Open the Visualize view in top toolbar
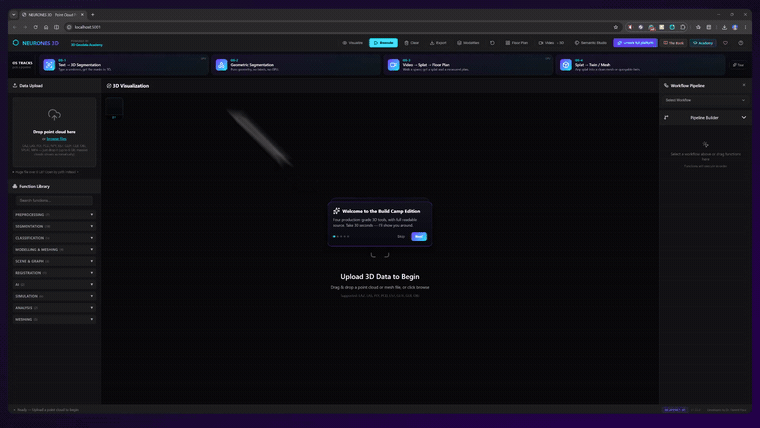The width and height of the screenshot is (760, 428). pyautogui.click(x=352, y=43)
